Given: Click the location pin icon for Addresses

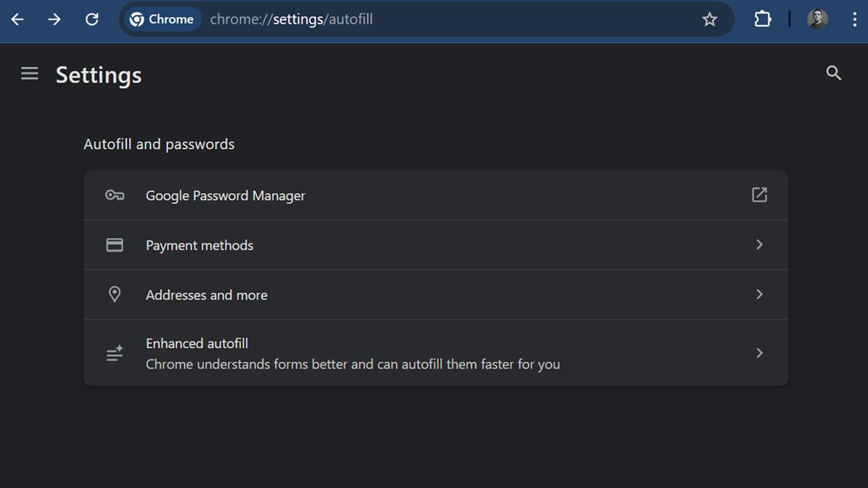Looking at the screenshot, I should click(x=115, y=294).
